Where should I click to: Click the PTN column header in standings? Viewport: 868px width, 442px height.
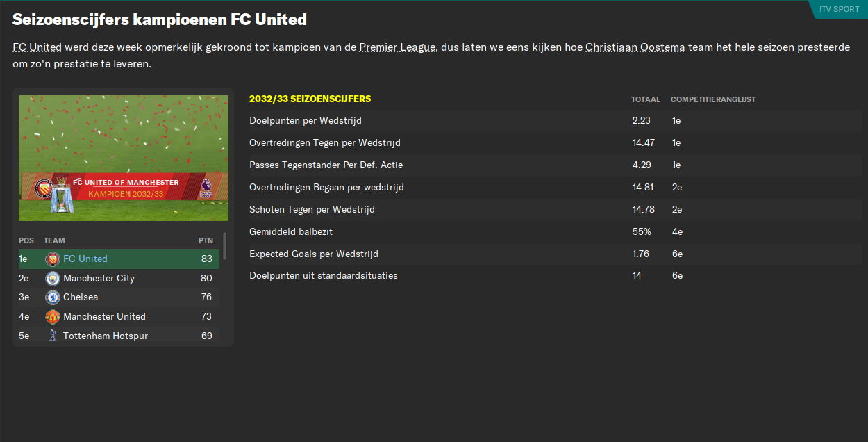click(206, 240)
